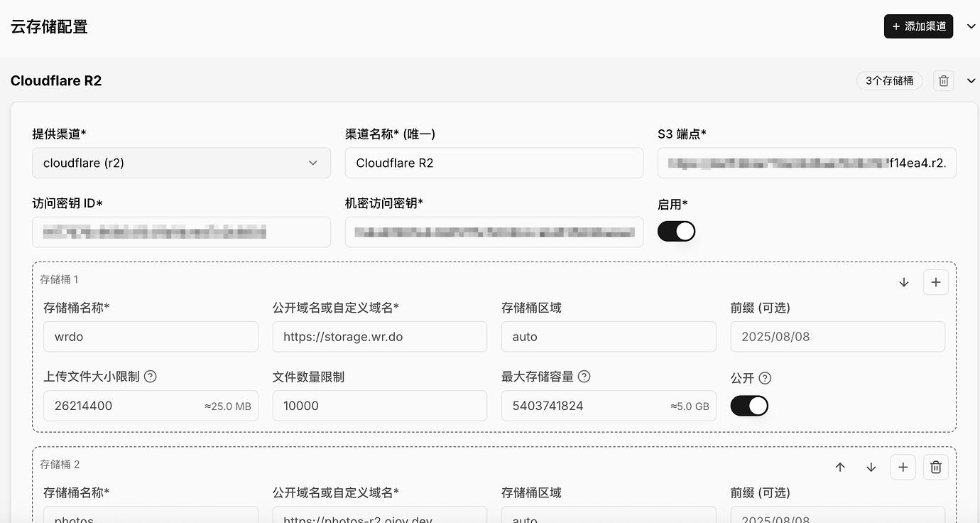The image size is (980, 523).
Task: Delete bucket 2 with its trash icon
Action: tap(935, 467)
